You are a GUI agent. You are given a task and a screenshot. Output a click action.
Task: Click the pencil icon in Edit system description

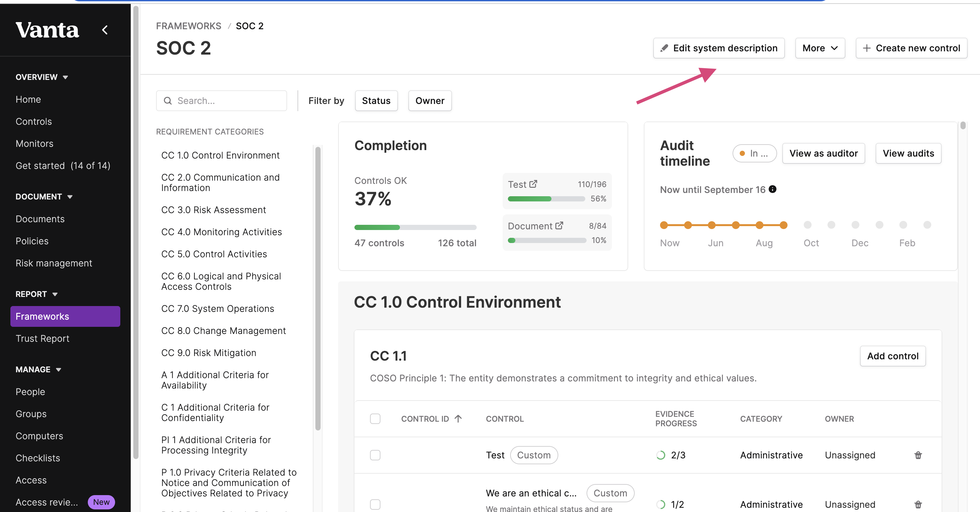click(664, 48)
